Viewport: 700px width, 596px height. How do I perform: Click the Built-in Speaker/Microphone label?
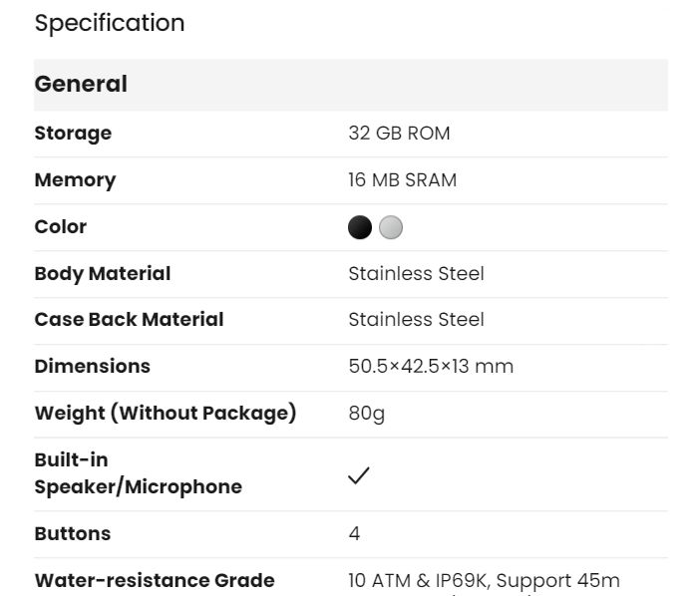tap(138, 473)
